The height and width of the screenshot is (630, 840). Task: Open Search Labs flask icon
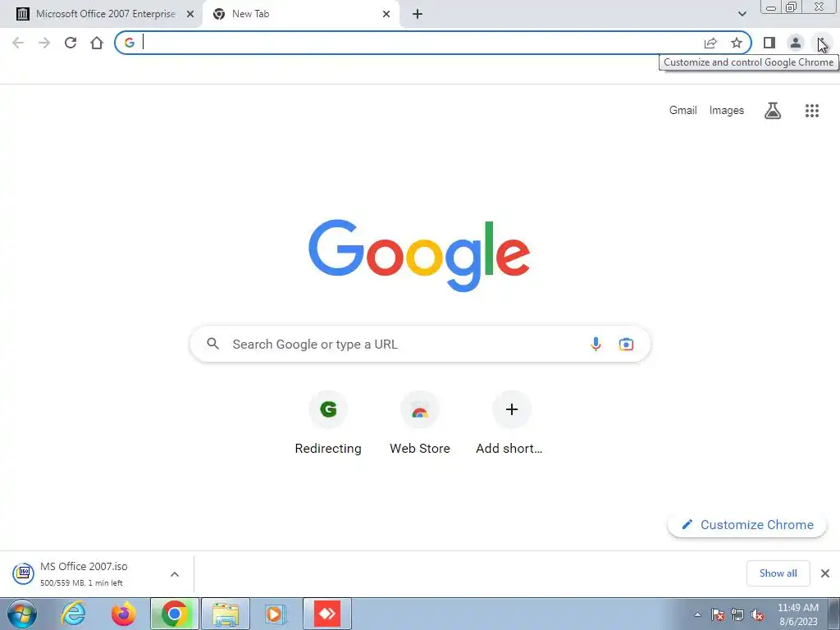[x=773, y=111]
